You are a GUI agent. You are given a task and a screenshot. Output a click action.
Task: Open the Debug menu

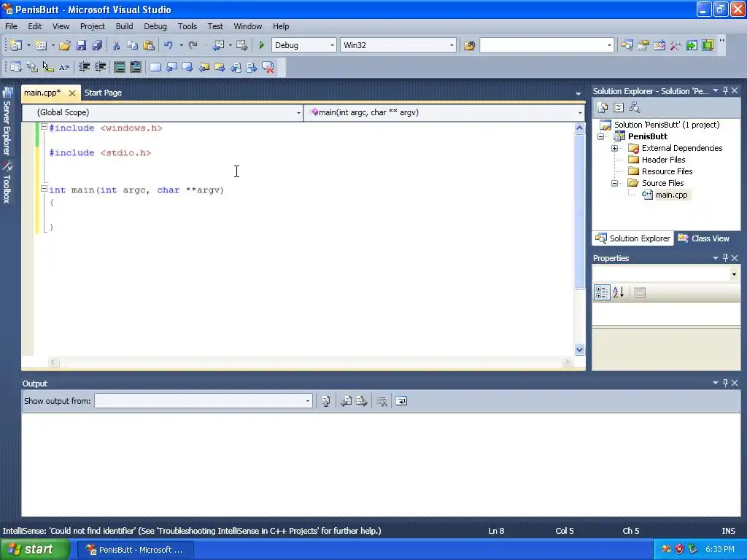tap(155, 26)
